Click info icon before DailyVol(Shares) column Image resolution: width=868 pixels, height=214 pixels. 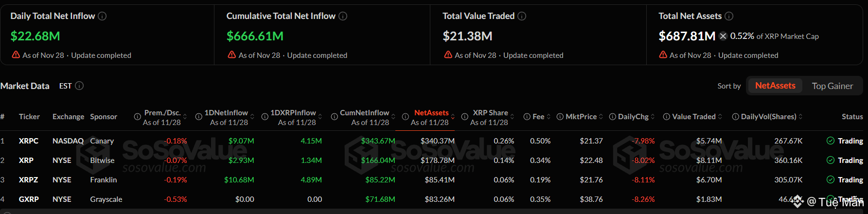pyautogui.click(x=736, y=117)
